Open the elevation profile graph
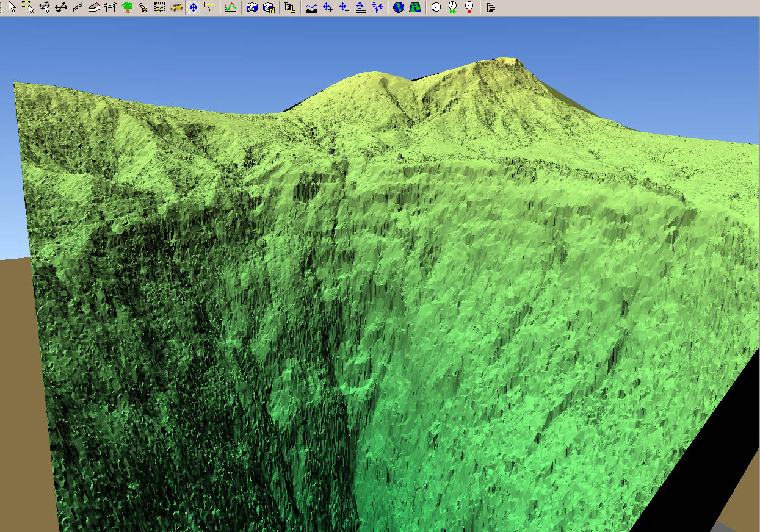The height and width of the screenshot is (532, 760). coord(231,8)
